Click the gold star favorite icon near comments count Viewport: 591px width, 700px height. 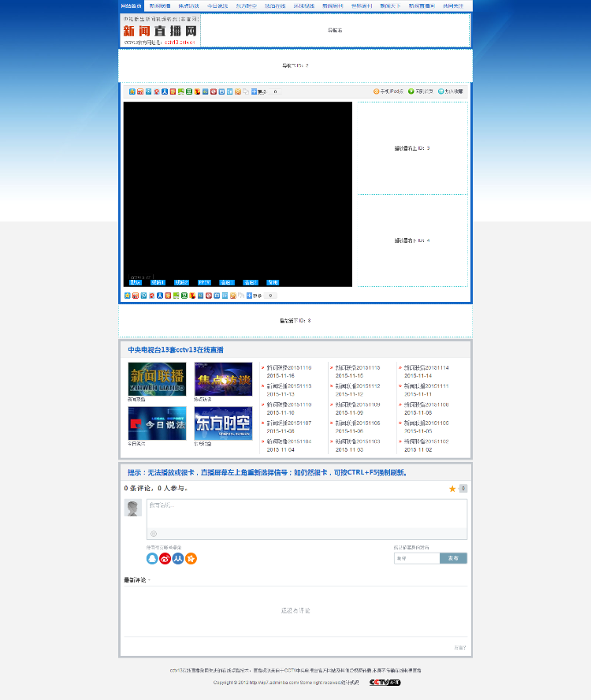pos(452,489)
